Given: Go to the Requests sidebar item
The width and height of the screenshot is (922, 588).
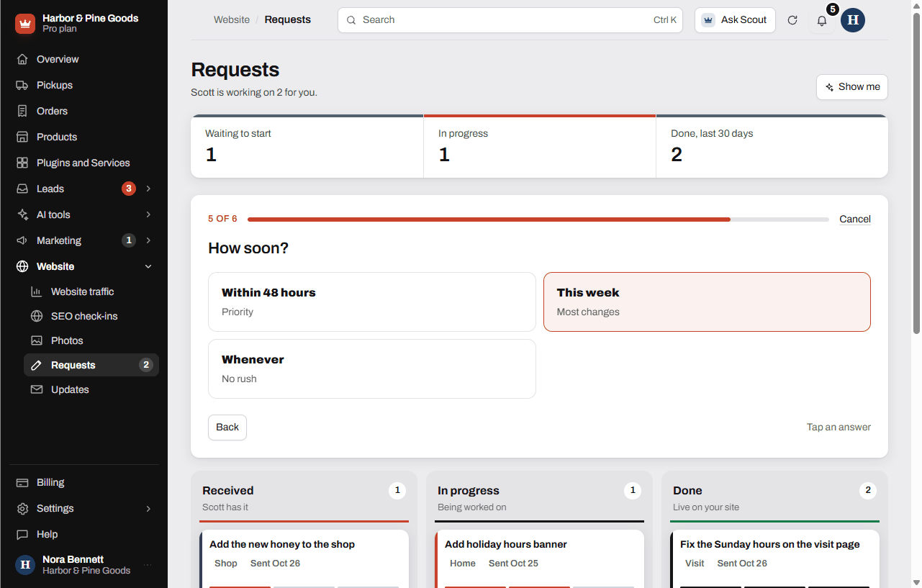Looking at the screenshot, I should (x=91, y=365).
